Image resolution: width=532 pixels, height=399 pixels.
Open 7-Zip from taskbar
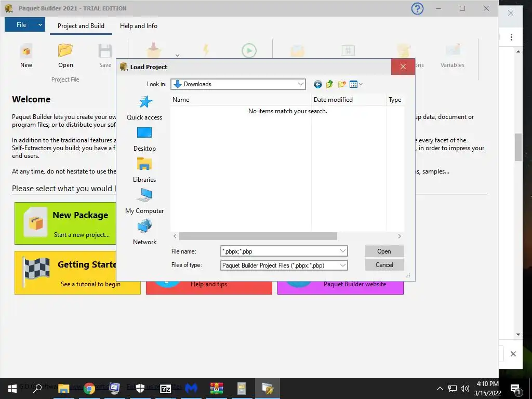(165, 389)
